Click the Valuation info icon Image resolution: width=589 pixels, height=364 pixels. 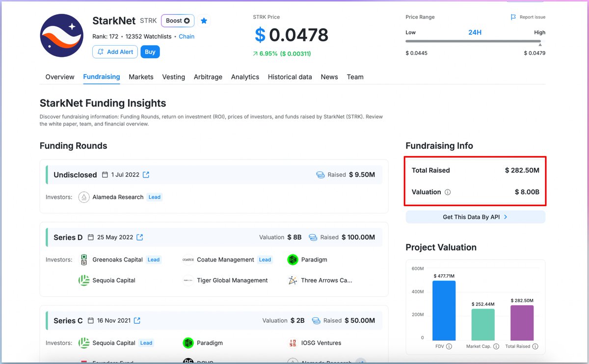pyautogui.click(x=448, y=192)
